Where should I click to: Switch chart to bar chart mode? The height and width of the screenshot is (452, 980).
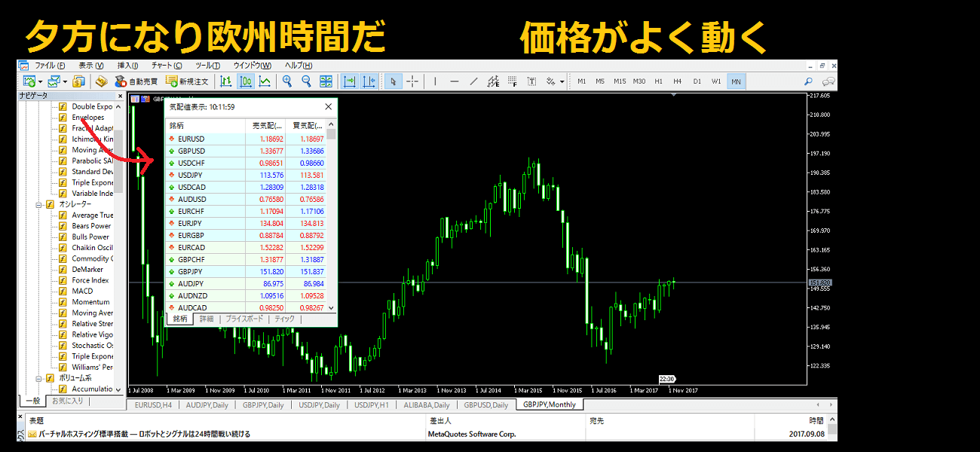[x=225, y=81]
